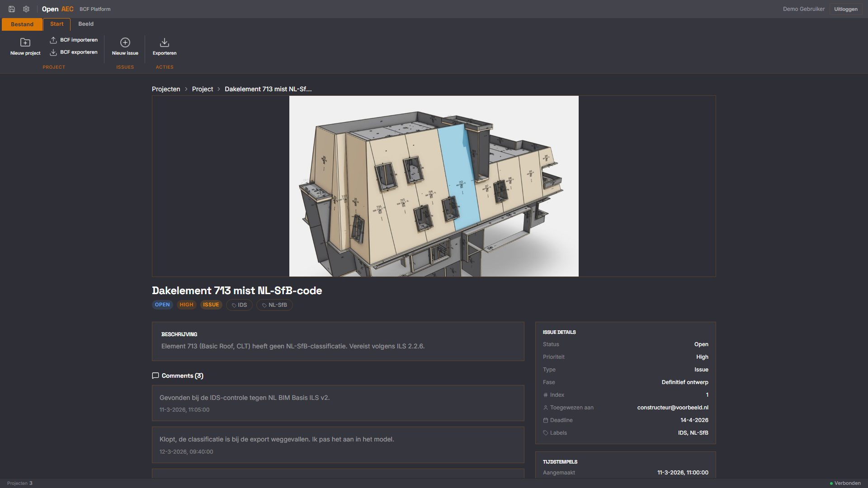The height and width of the screenshot is (488, 868).
Task: Select the NL-SfB label tag
Action: pyautogui.click(x=274, y=305)
